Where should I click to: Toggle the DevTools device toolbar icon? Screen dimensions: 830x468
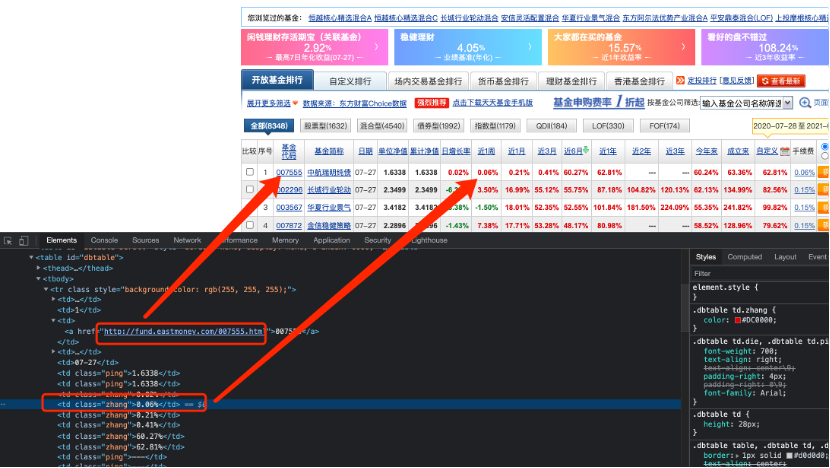point(24,241)
